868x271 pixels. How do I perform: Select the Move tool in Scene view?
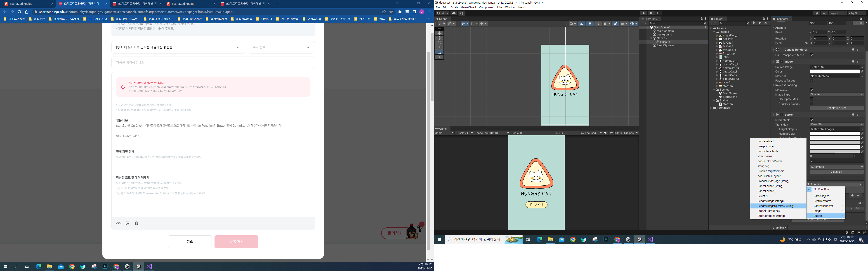(439, 38)
